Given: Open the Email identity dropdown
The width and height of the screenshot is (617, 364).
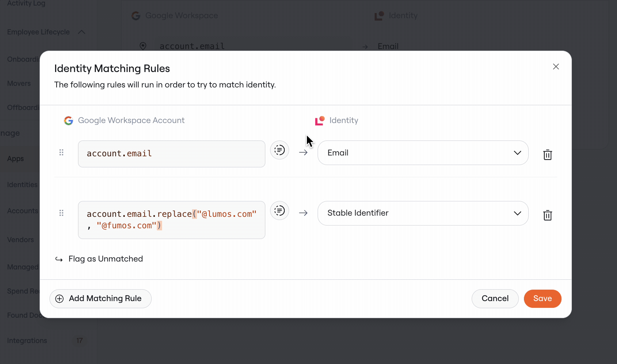Looking at the screenshot, I should pos(423,153).
